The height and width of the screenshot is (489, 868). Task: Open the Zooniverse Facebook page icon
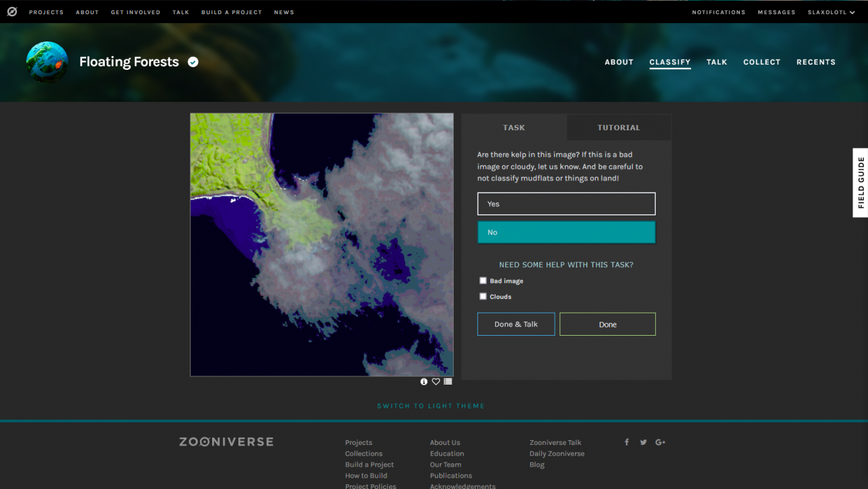coord(627,442)
